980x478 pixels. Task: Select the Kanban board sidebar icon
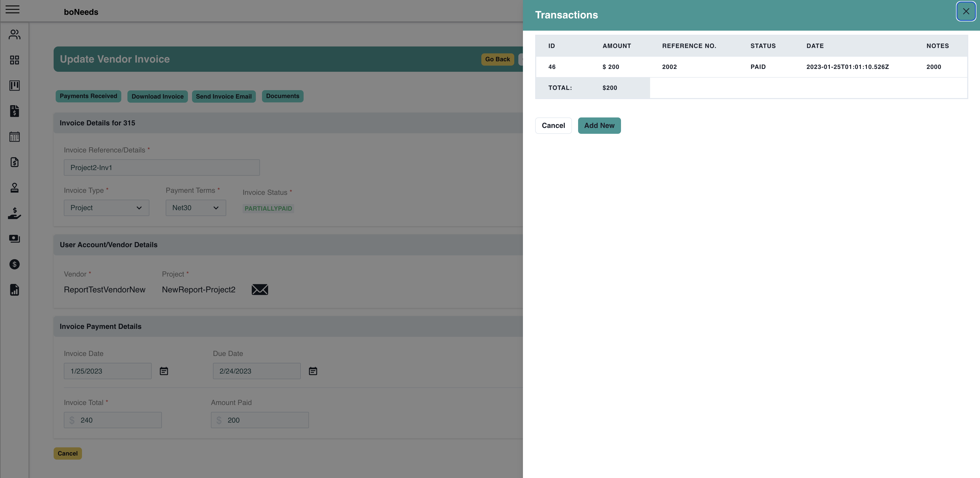14,86
